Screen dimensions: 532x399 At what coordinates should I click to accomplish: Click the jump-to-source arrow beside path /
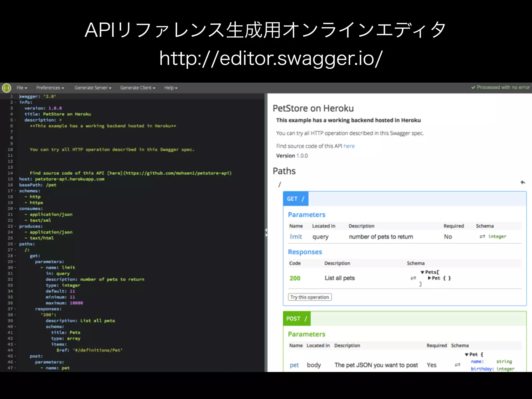[523, 182]
